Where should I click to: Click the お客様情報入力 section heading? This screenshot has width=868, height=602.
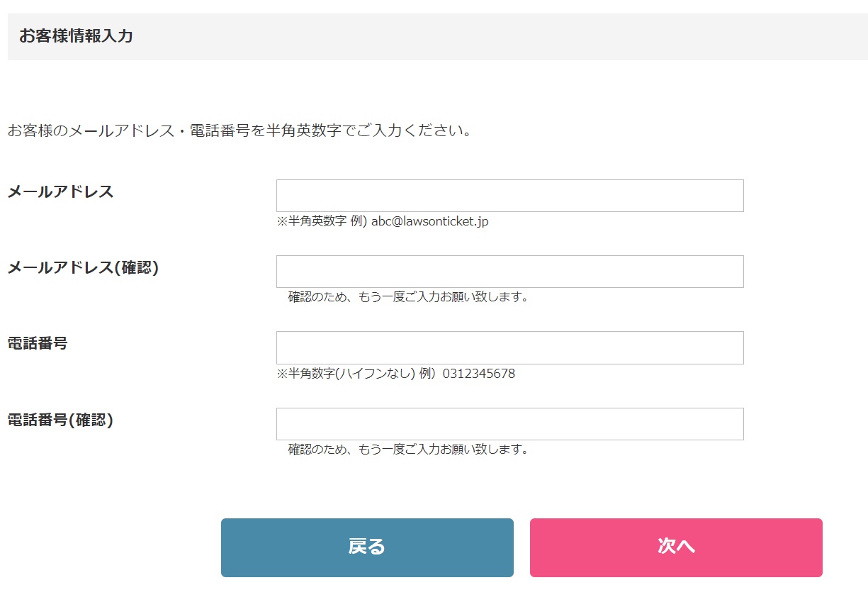click(x=76, y=36)
